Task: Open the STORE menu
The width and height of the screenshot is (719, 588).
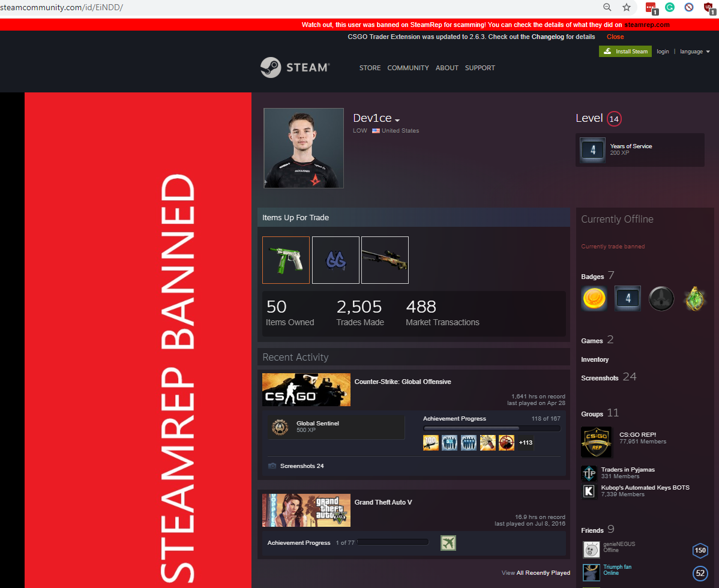Action: [370, 68]
